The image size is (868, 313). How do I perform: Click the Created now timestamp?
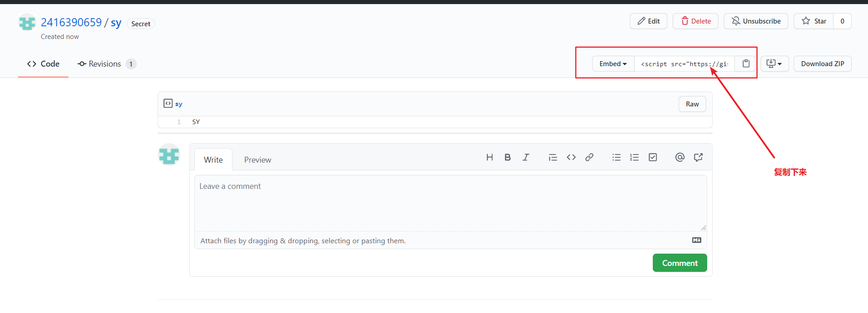pyautogui.click(x=60, y=37)
